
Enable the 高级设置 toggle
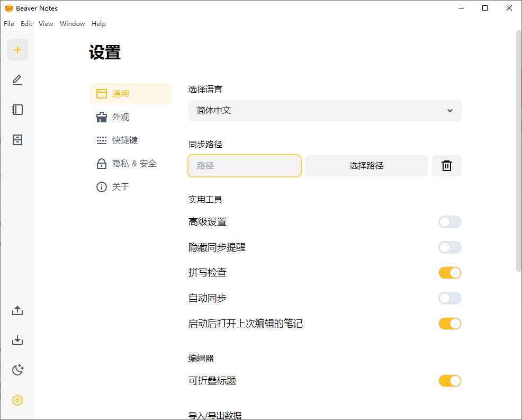[449, 222]
